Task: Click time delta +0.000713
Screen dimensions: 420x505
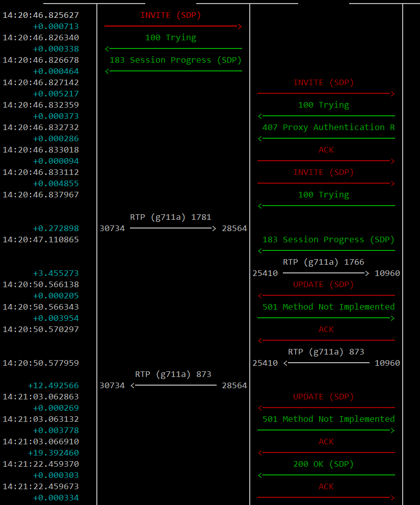Action: (56, 27)
